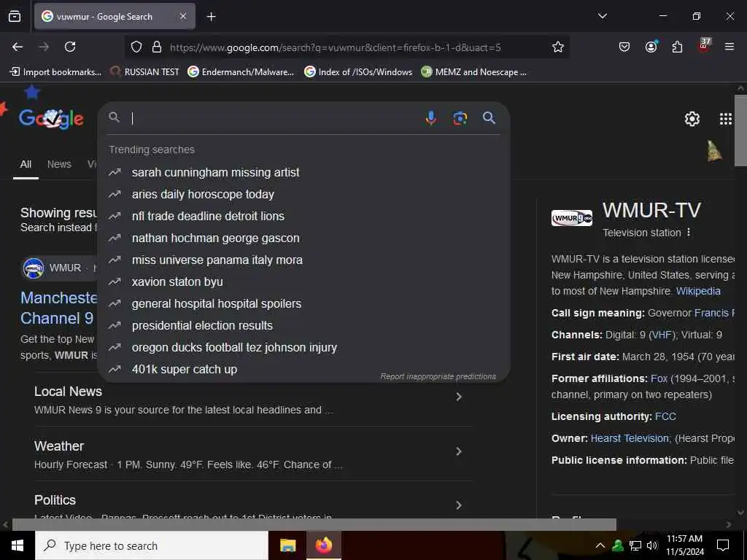Click into the Google search text field
This screenshot has height=560, width=747.
point(274,117)
